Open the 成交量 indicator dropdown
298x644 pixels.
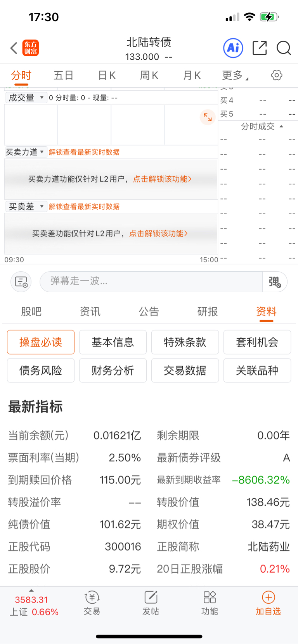pyautogui.click(x=26, y=98)
